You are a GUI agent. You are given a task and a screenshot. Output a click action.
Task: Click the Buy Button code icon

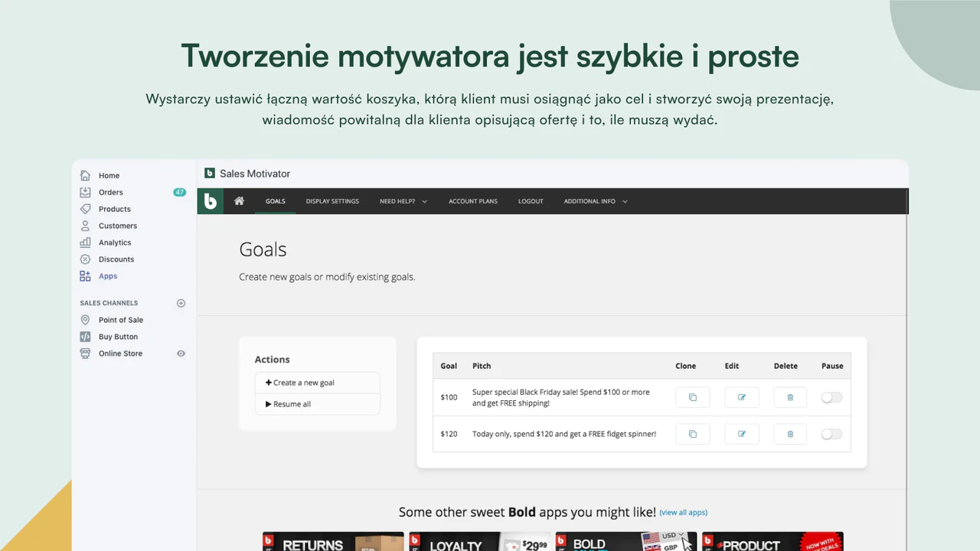pyautogui.click(x=85, y=337)
